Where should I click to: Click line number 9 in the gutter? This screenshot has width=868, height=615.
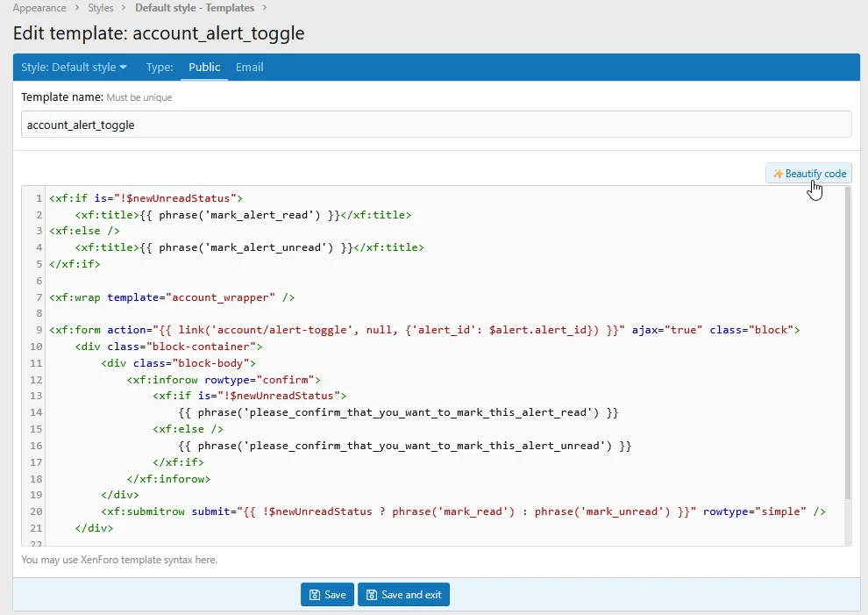pyautogui.click(x=39, y=330)
